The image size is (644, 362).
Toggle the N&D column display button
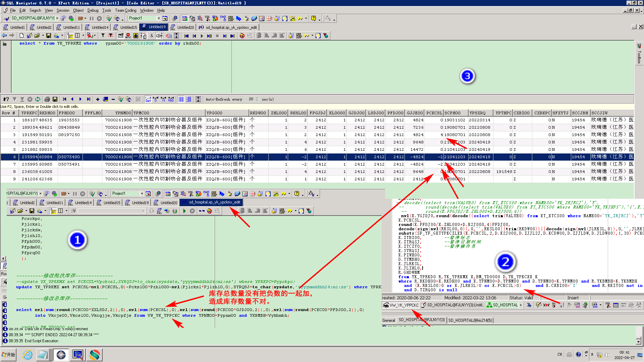click(x=171, y=99)
